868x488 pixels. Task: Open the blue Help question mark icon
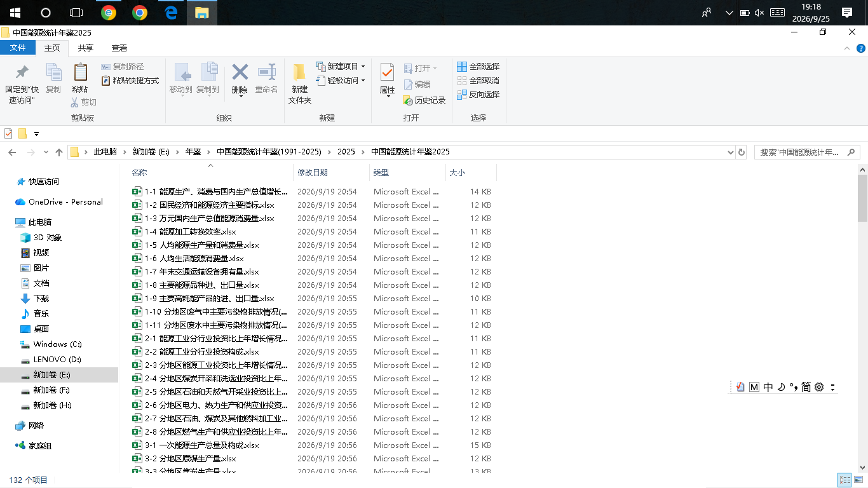click(860, 48)
